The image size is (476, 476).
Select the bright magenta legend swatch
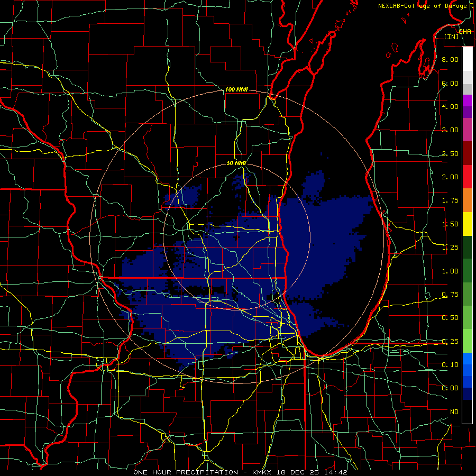467,100
